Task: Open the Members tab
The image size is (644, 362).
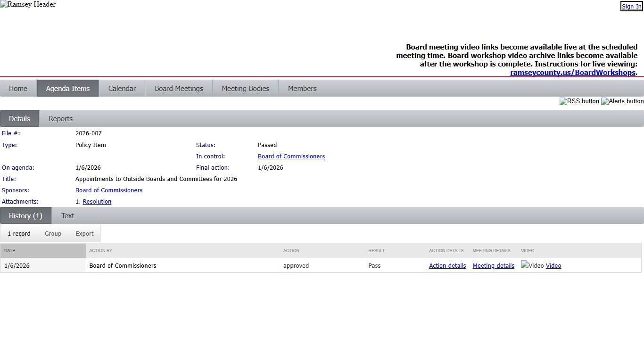Action: coord(302,88)
